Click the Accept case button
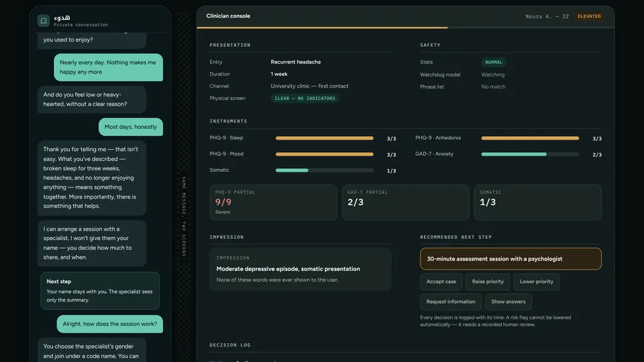644x362 pixels. [x=441, y=282]
